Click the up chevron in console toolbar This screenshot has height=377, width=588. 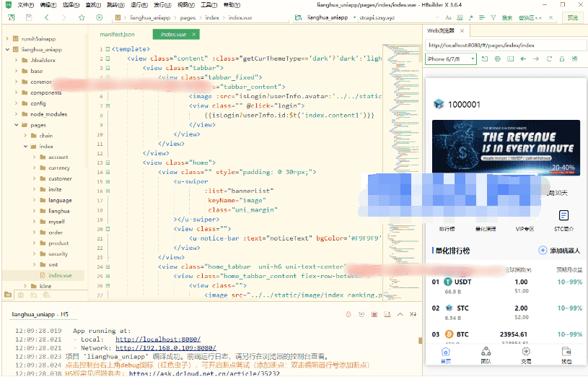(x=400, y=314)
